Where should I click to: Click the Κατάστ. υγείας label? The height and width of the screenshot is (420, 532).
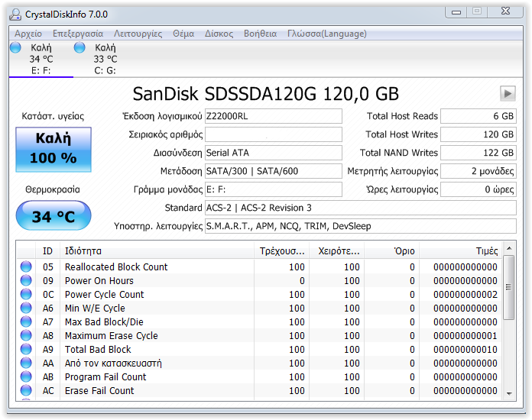tap(53, 116)
